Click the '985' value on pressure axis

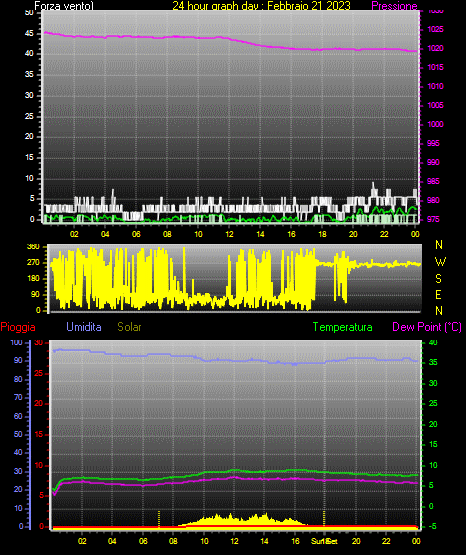(433, 181)
